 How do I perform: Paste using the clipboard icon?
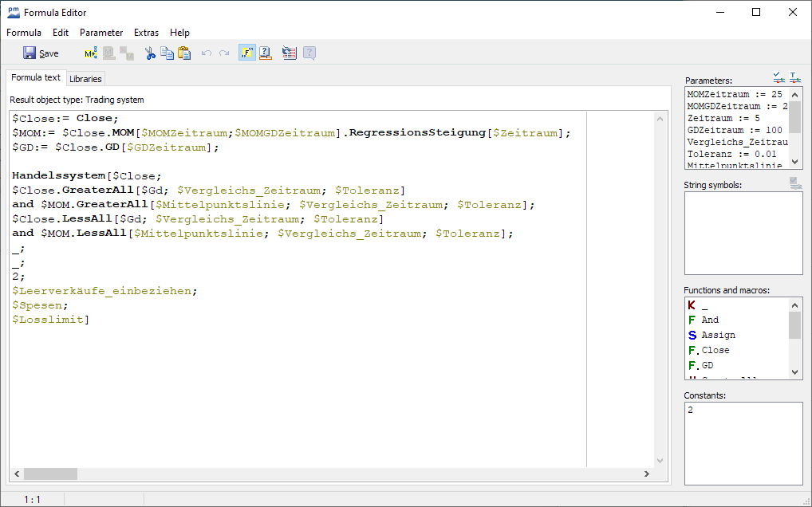[184, 53]
